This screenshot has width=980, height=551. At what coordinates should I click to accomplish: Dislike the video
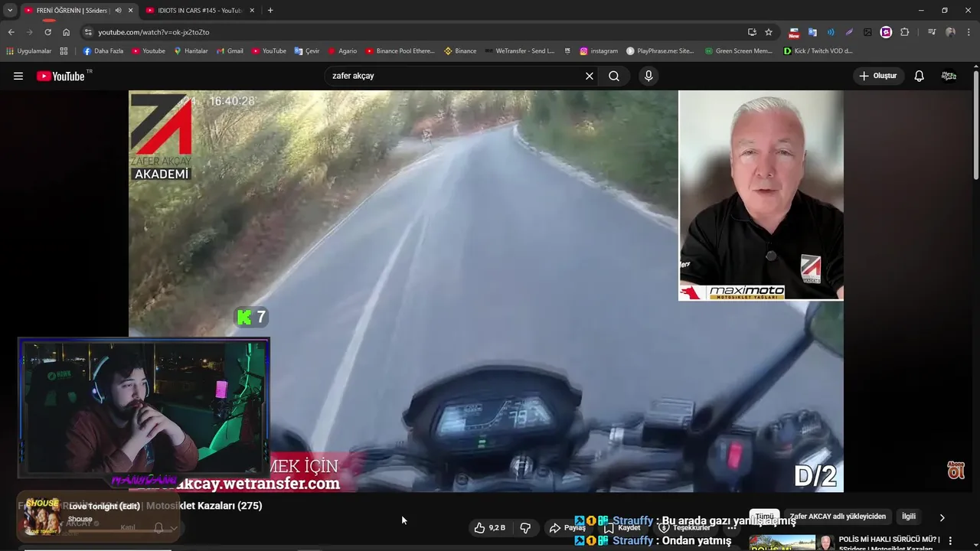(x=525, y=527)
